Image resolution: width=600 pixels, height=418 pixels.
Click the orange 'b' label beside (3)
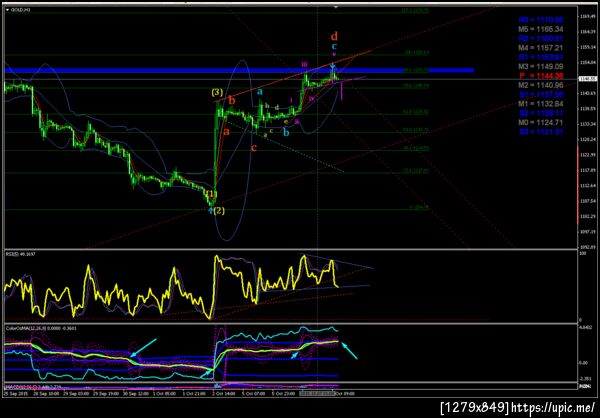click(x=232, y=101)
